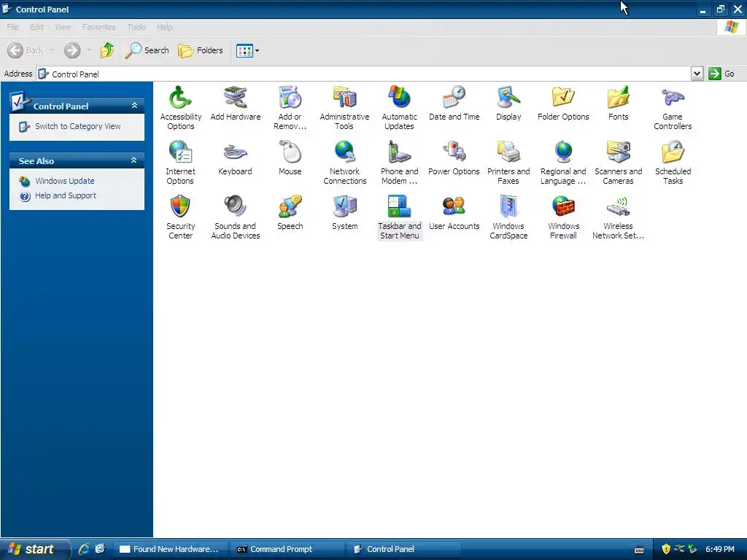Open the View menu

point(63,27)
